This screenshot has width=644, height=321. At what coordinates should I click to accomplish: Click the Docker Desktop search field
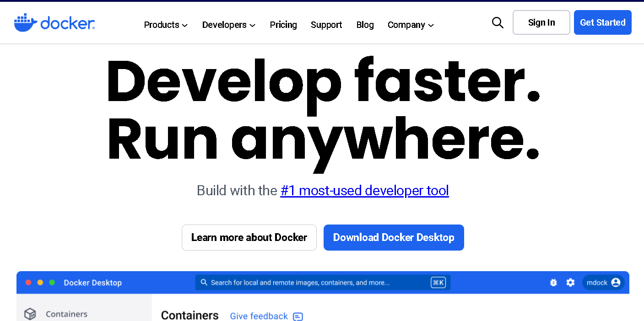[x=323, y=283]
